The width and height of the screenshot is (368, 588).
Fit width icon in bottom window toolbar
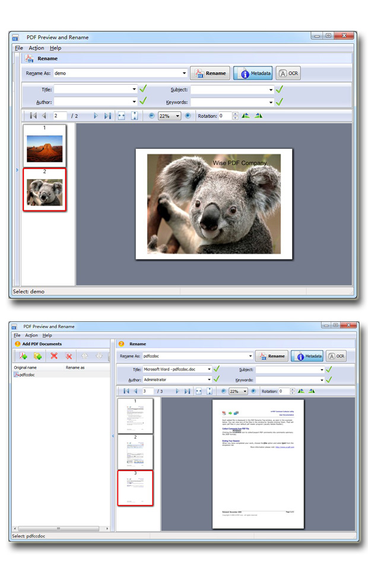tap(199, 391)
